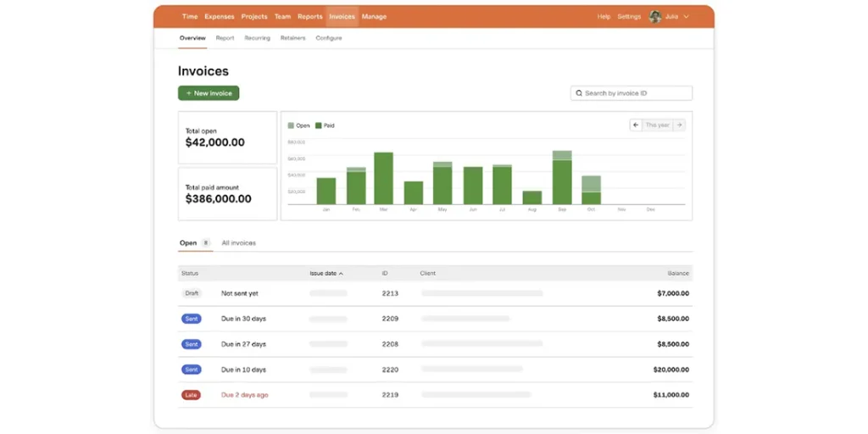Viewport: 868px width, 434px height.
Task: Expand the user menu chevron beside Julia
Action: click(x=686, y=16)
